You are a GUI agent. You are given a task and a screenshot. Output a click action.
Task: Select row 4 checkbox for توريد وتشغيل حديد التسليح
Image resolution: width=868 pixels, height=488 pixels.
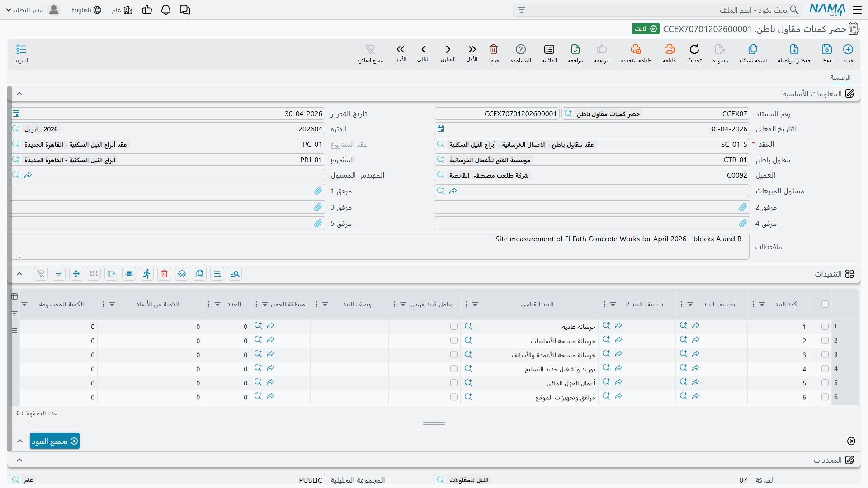825,369
